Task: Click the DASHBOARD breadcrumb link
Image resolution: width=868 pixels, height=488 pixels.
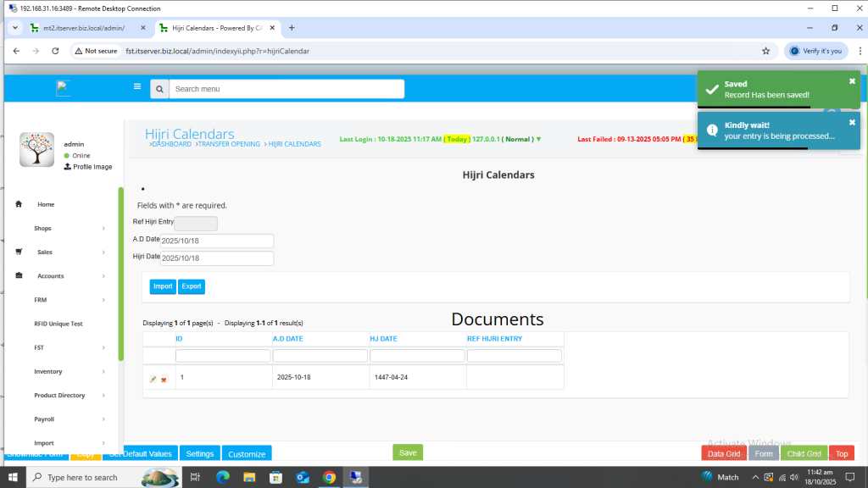Action: tap(171, 144)
